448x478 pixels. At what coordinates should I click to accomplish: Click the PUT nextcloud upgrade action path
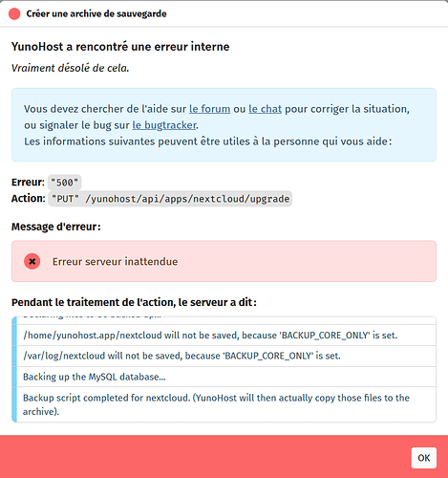click(x=170, y=199)
